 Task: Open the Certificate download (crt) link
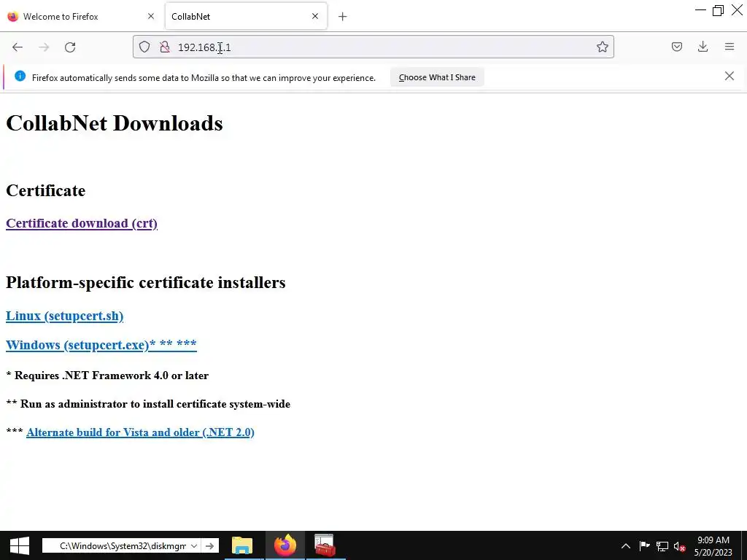point(82,223)
